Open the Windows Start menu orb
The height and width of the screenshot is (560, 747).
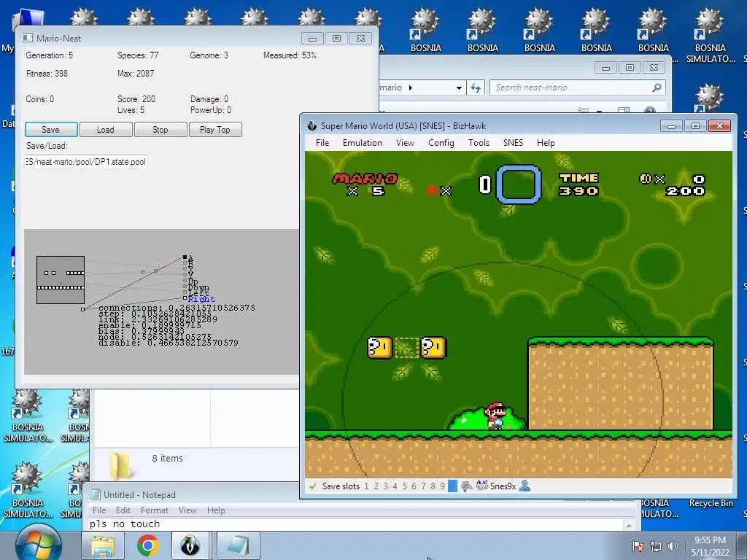point(38,542)
